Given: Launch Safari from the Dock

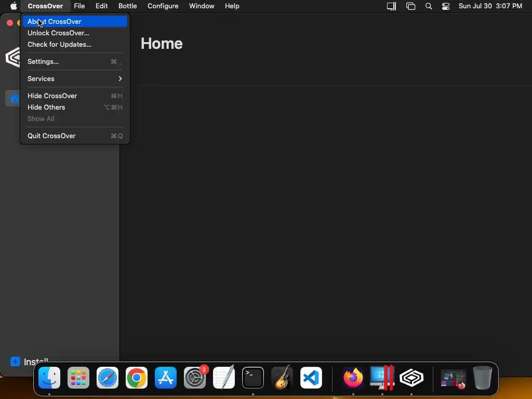Looking at the screenshot, I should 108,378.
